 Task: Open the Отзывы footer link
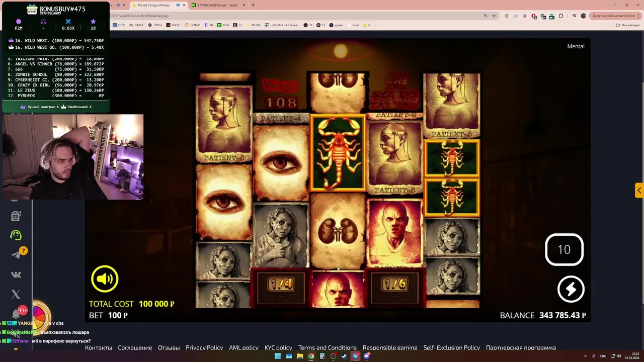pyautogui.click(x=169, y=347)
